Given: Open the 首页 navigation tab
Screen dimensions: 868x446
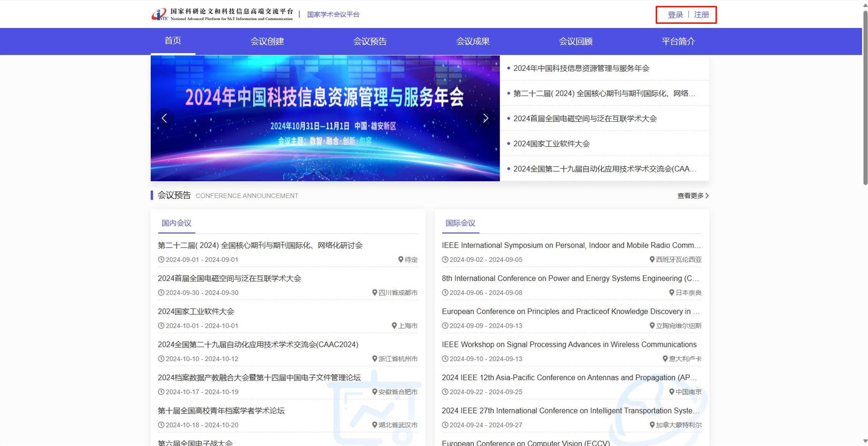Looking at the screenshot, I should (x=173, y=41).
